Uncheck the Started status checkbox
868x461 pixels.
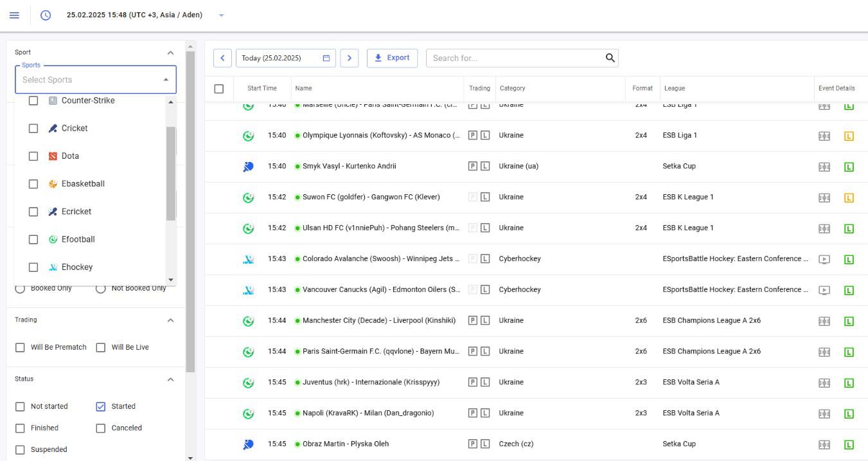coord(100,406)
